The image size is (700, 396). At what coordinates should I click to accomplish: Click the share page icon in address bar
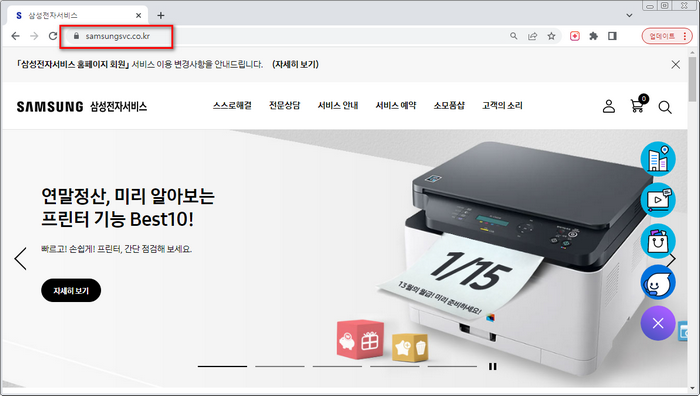pyautogui.click(x=533, y=36)
